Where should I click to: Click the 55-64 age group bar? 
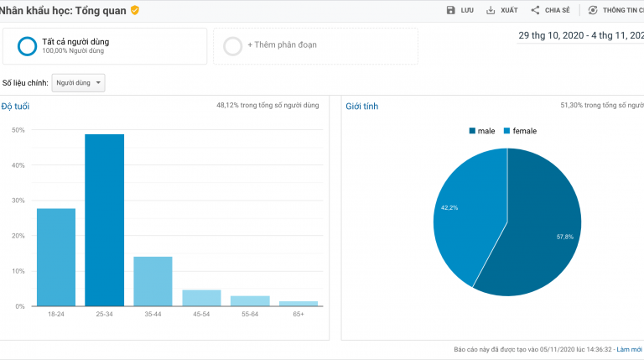(250, 300)
